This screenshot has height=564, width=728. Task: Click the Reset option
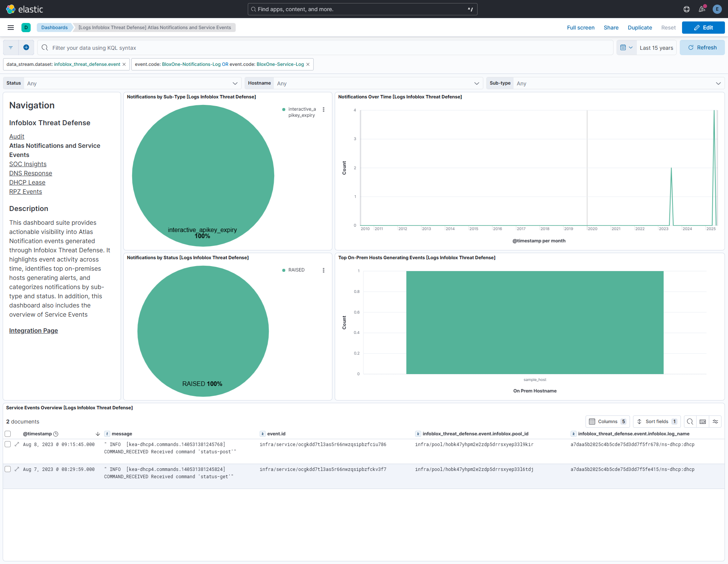coord(669,28)
